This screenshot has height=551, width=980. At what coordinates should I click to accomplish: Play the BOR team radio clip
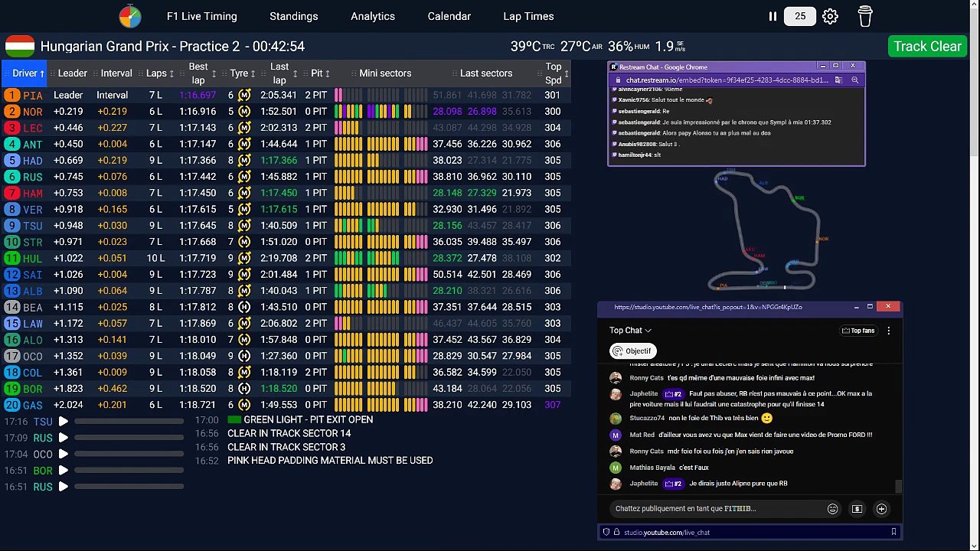(x=64, y=471)
